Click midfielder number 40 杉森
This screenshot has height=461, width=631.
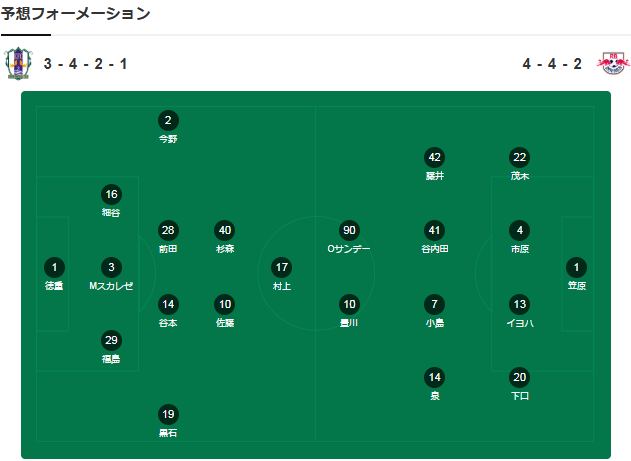pos(225,237)
